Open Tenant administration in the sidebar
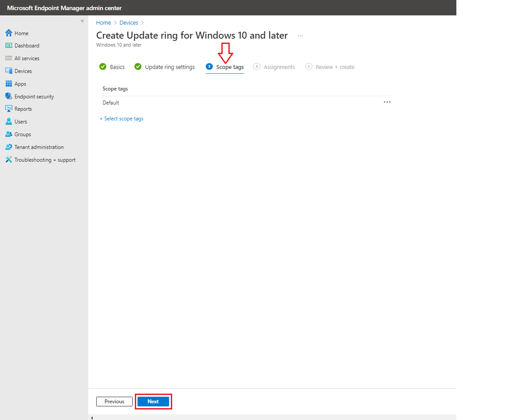Viewport: 506px width, 420px height. coord(39,147)
